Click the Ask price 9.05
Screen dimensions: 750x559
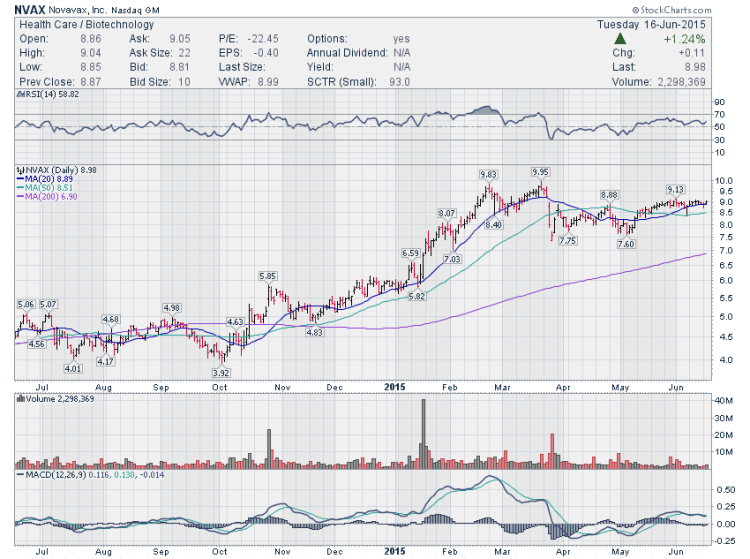179,39
